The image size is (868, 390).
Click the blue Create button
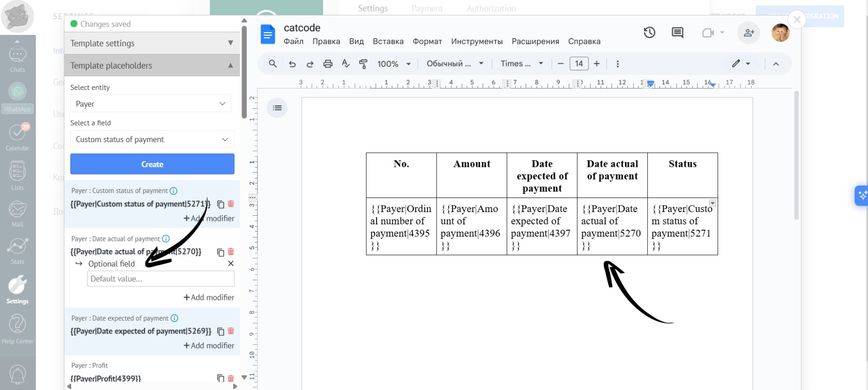152,164
